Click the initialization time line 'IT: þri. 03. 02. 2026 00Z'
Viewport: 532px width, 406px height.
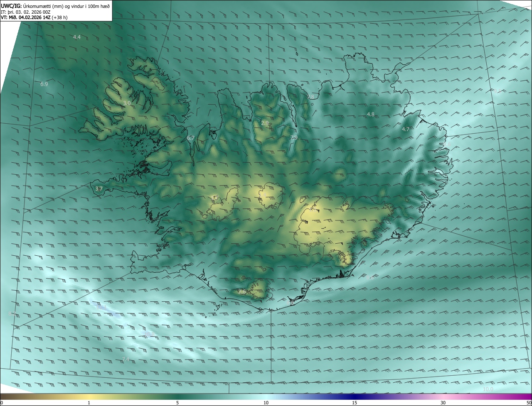point(26,12)
